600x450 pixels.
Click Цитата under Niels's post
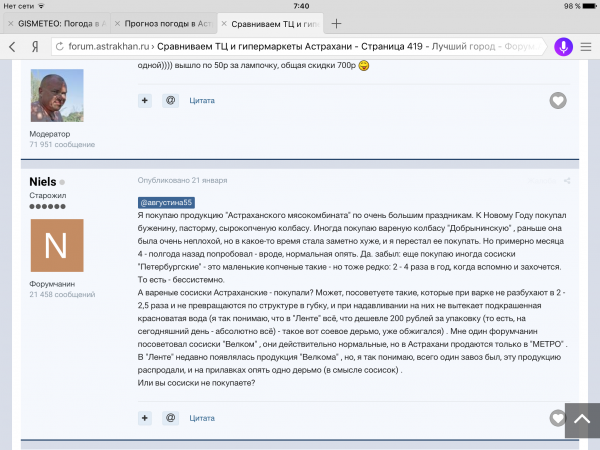tap(202, 418)
